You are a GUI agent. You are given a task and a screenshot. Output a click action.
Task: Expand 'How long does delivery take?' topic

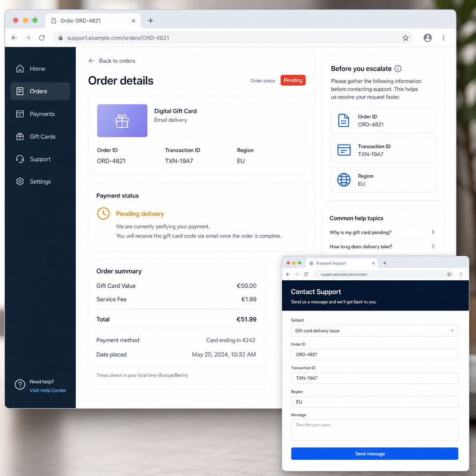pos(382,246)
